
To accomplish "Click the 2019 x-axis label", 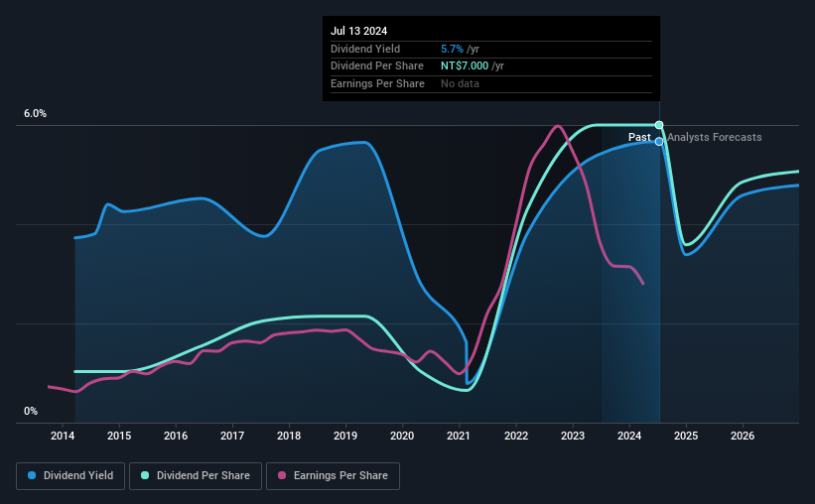I will click(345, 436).
